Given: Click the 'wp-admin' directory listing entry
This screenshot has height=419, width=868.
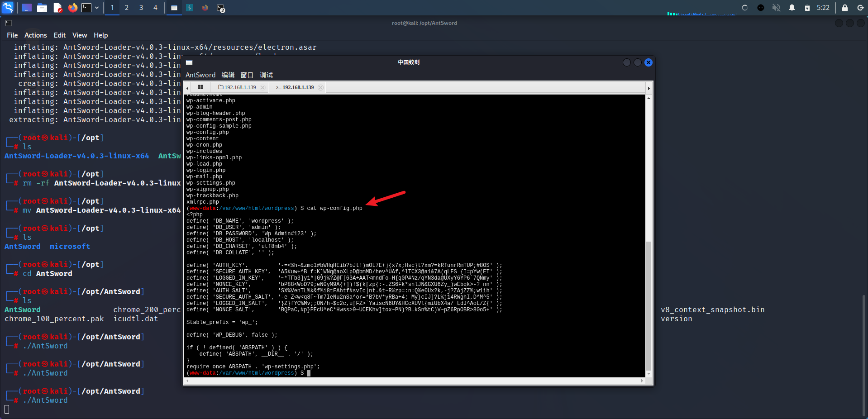Looking at the screenshot, I should click(x=199, y=107).
